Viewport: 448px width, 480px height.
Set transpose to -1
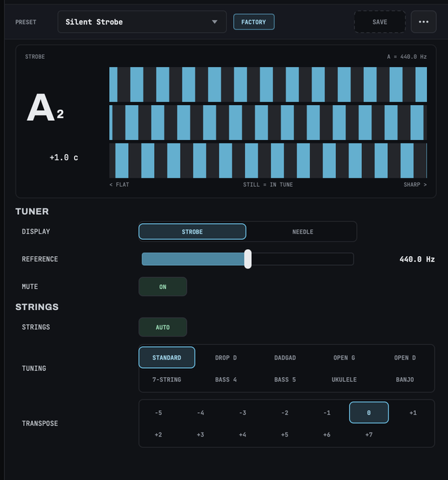pos(327,413)
